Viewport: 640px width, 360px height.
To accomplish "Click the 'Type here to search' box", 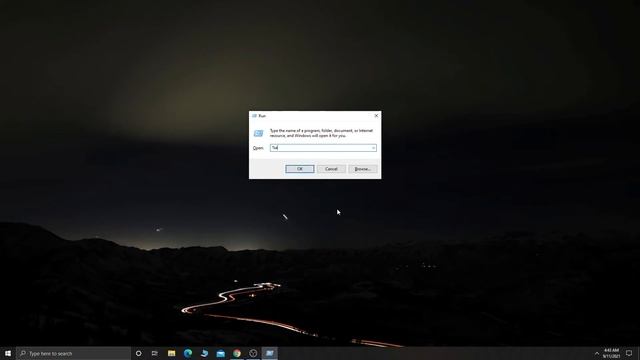I will (73, 353).
